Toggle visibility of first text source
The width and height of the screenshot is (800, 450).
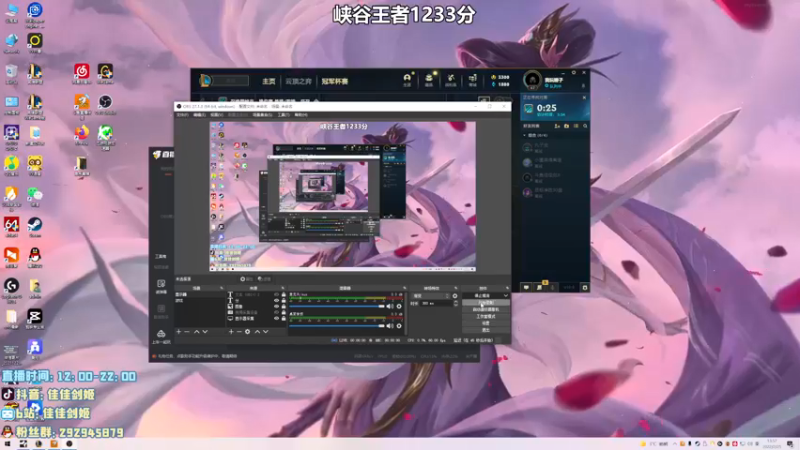coord(277,294)
